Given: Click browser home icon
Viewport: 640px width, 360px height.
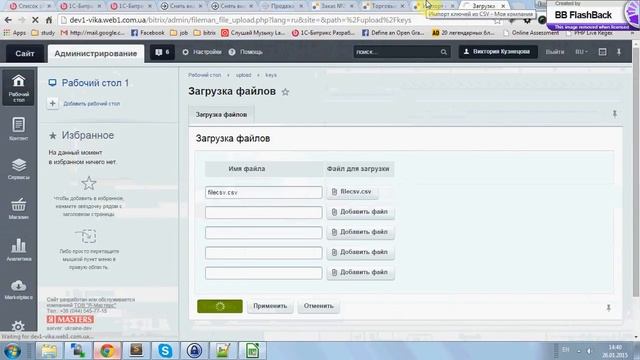Looking at the screenshot, I should pyautogui.click(x=49, y=20).
